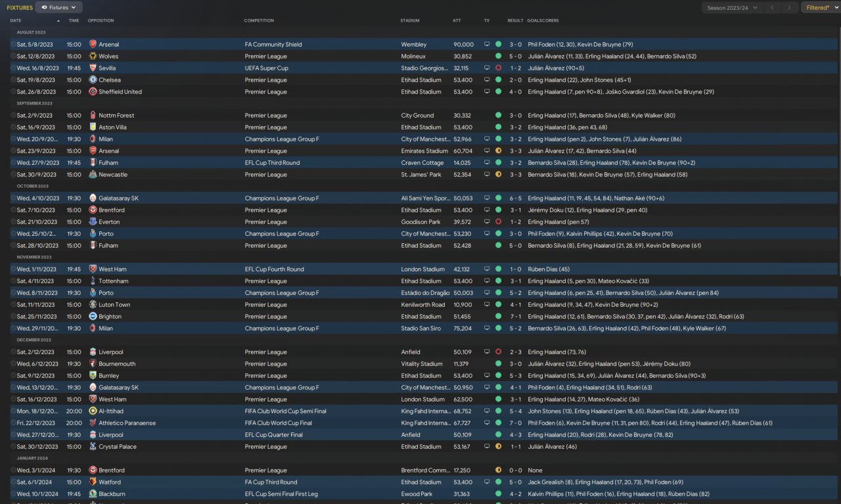Sort by the TV column header
Image resolution: width=841 pixels, height=504 pixels.
point(487,20)
